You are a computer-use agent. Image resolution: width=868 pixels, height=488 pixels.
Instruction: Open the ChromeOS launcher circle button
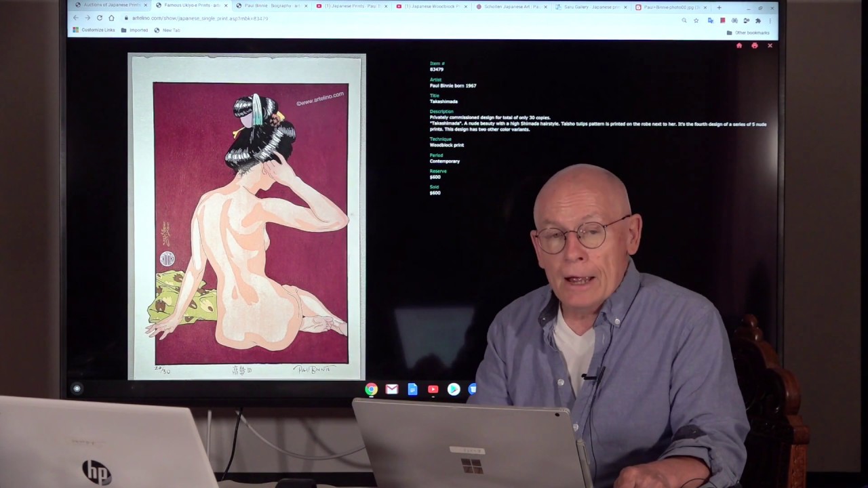77,388
